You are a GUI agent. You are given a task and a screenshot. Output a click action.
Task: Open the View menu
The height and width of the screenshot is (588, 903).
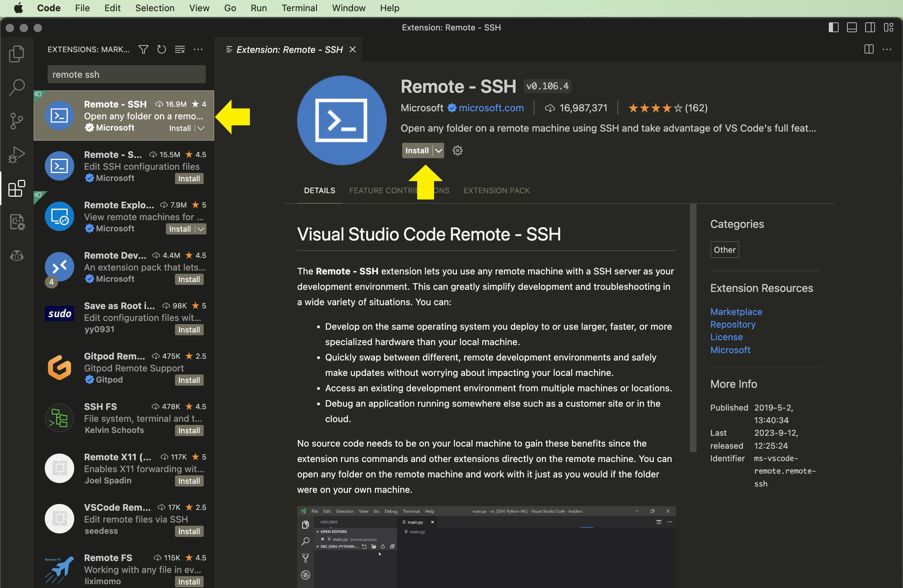pos(199,8)
